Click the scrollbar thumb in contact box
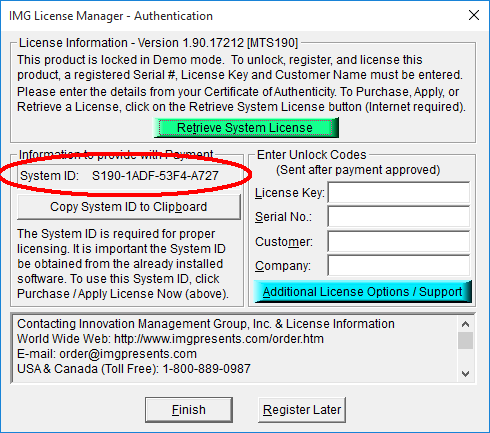The height and width of the screenshot is (433, 490). tap(465, 340)
